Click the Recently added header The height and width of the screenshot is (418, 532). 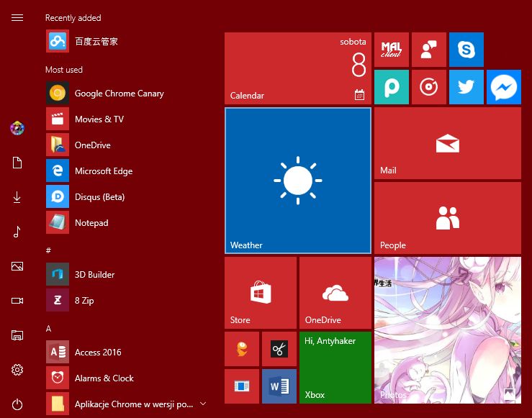point(73,18)
